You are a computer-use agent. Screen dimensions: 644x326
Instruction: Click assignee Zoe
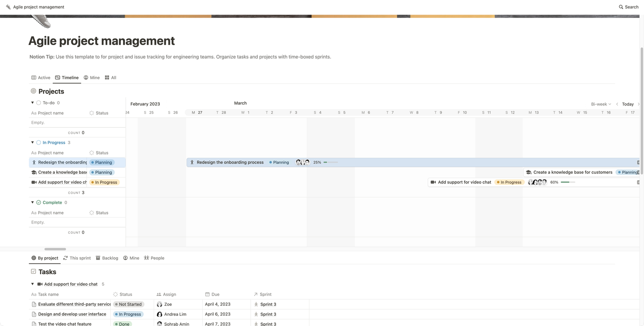pos(164,304)
